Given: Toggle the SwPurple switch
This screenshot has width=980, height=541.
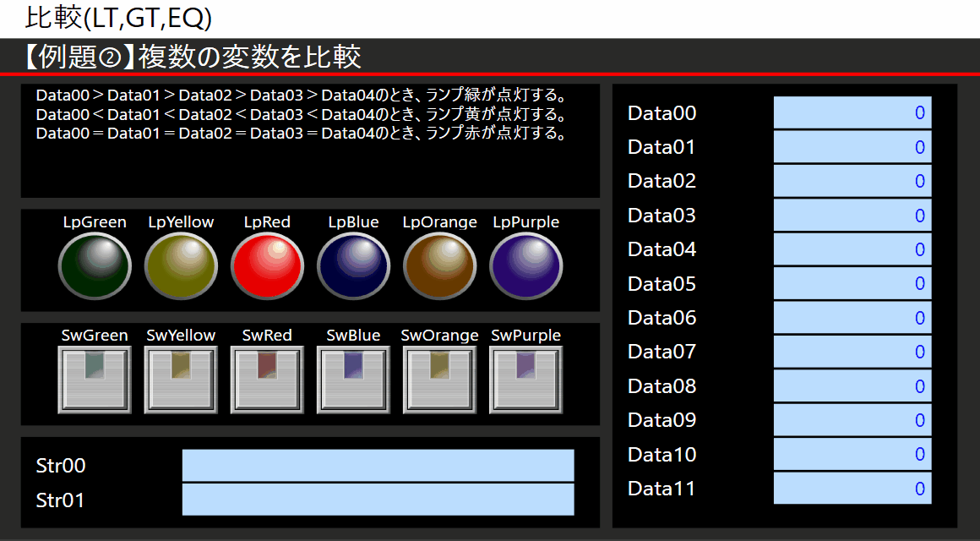Looking at the screenshot, I should [x=525, y=380].
